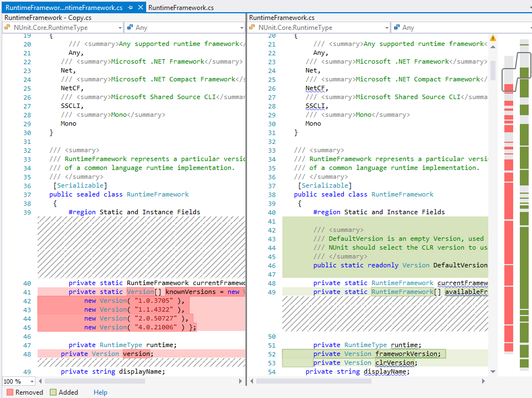Click the class icon in the right navigation bar
The height and width of the screenshot is (398, 532).
[x=254, y=27]
